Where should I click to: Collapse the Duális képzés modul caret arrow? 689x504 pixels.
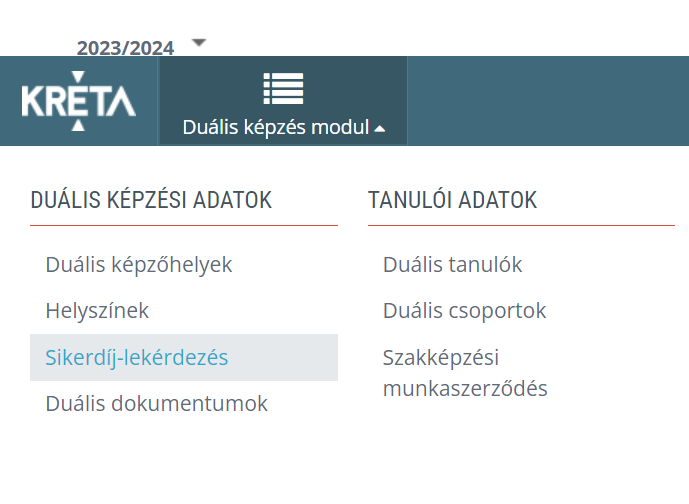point(380,129)
